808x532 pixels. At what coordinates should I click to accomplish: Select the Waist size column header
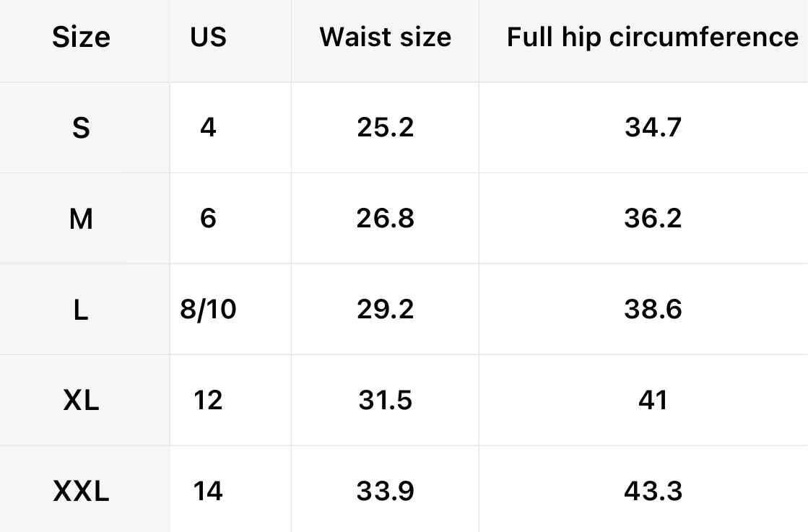tap(385, 37)
